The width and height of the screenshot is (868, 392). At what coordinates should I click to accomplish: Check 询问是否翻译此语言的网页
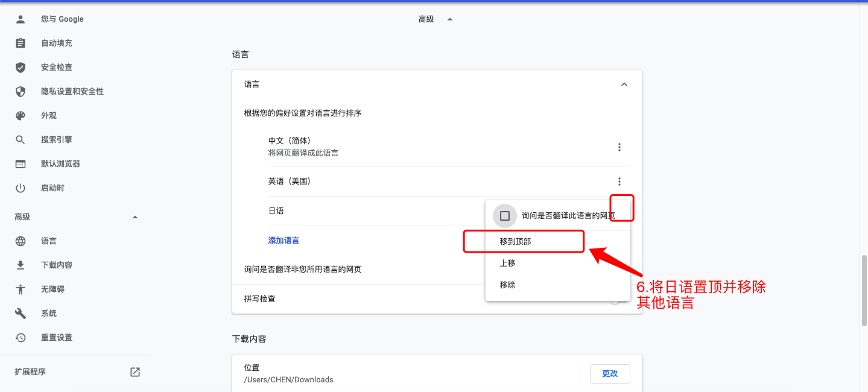[x=504, y=216]
